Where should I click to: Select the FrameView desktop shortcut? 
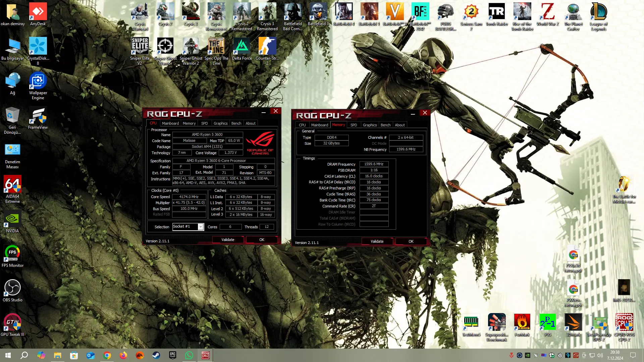[x=38, y=118]
